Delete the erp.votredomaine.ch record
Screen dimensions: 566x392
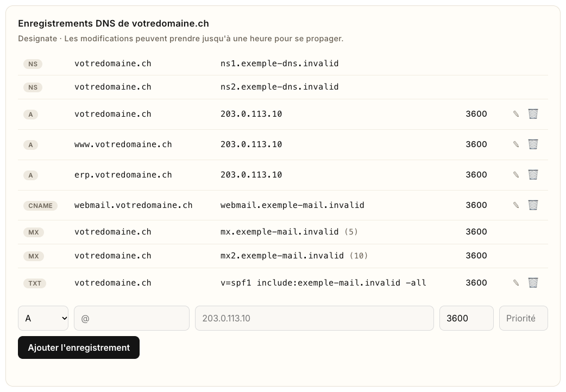pos(533,175)
